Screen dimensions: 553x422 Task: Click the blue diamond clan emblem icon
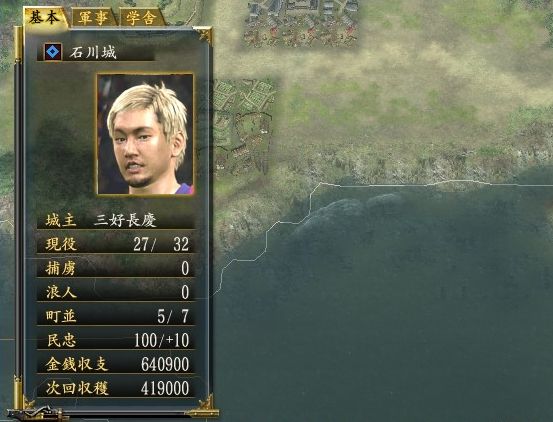(x=53, y=52)
